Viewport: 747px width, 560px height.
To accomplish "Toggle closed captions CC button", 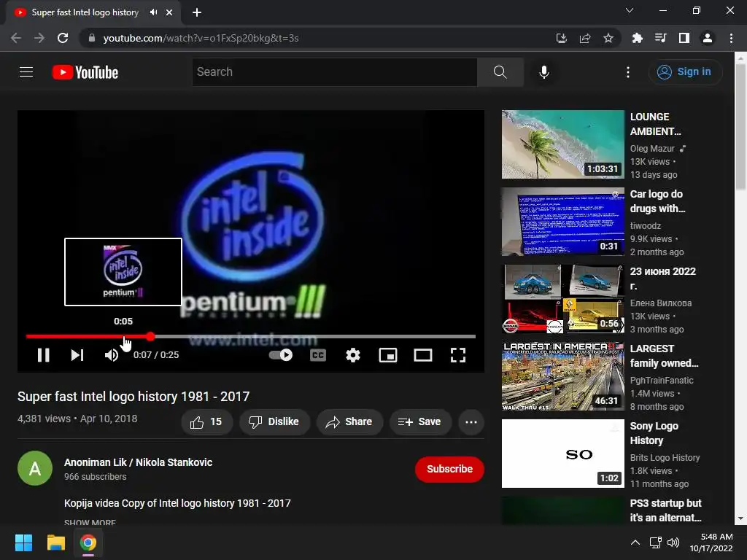I will pos(318,355).
